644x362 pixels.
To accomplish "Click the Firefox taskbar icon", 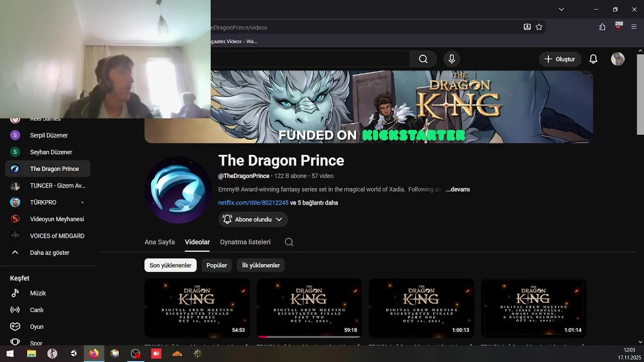I will [x=94, y=353].
